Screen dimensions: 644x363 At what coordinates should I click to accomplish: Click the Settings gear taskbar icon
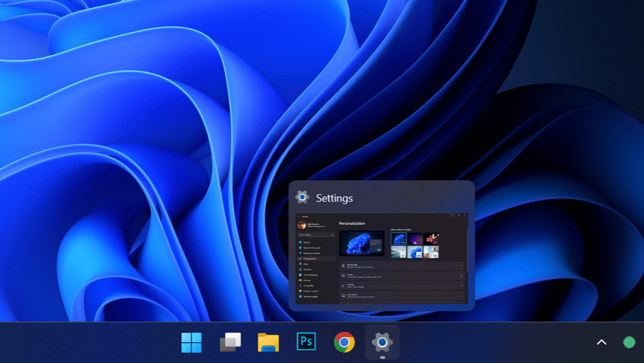click(x=382, y=342)
